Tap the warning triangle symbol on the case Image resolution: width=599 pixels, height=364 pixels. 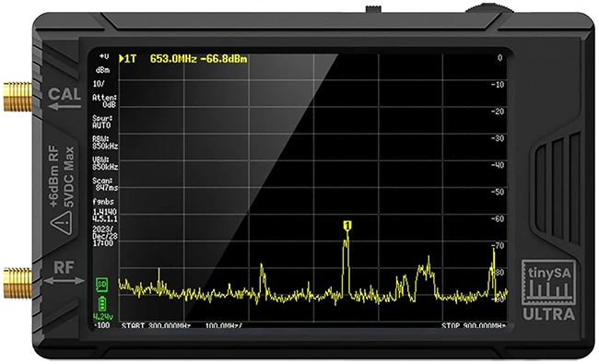tap(61, 223)
